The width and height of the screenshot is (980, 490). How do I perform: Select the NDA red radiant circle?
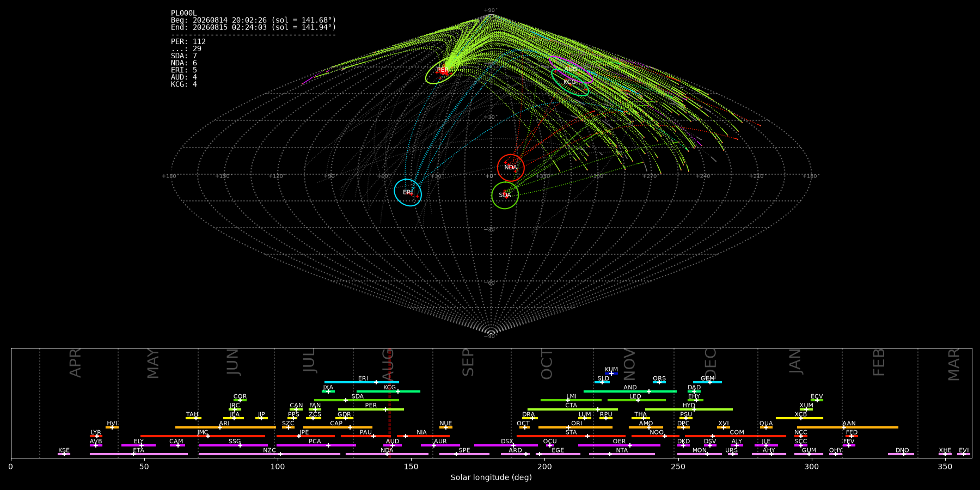click(x=511, y=168)
